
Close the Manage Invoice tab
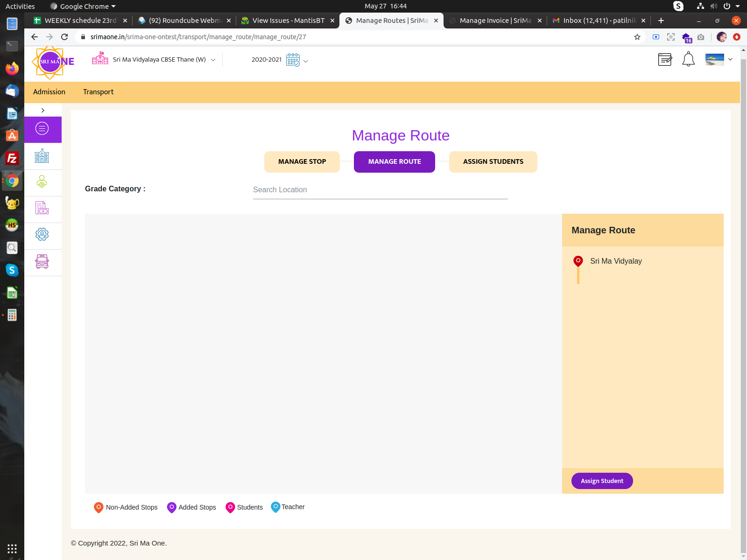coord(540,21)
